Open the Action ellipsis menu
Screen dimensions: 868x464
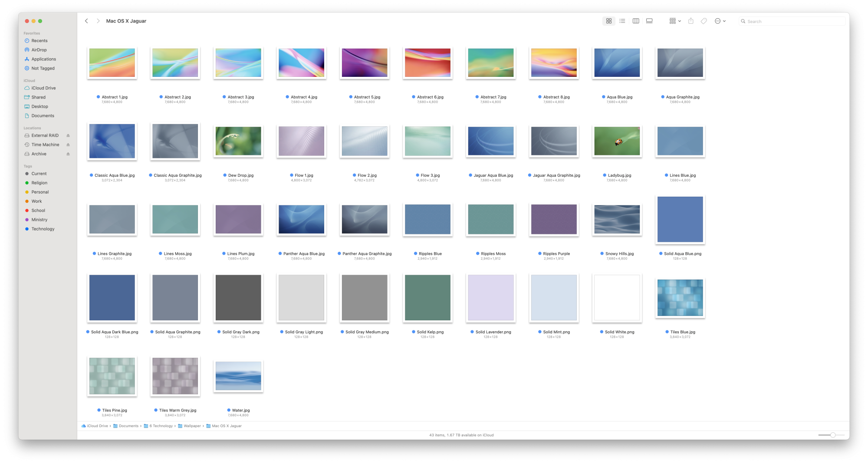[720, 21]
